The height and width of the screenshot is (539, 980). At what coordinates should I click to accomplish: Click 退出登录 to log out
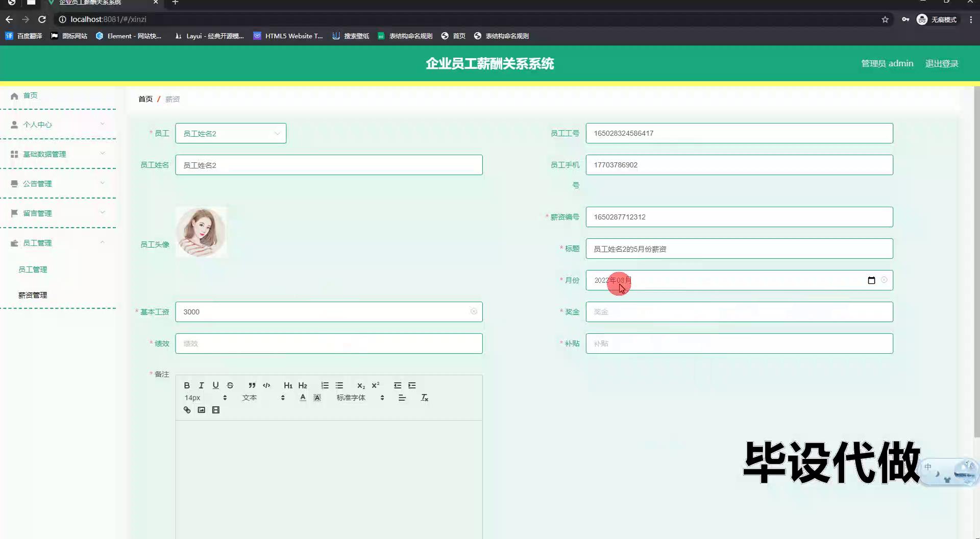(x=942, y=63)
